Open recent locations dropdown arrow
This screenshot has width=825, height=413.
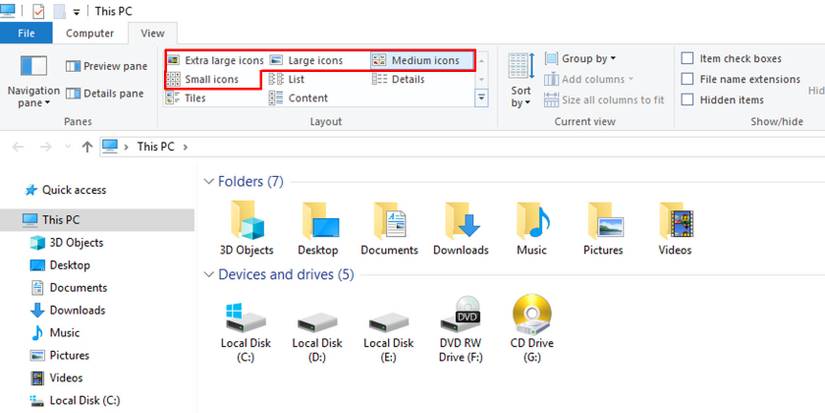pyautogui.click(x=67, y=147)
